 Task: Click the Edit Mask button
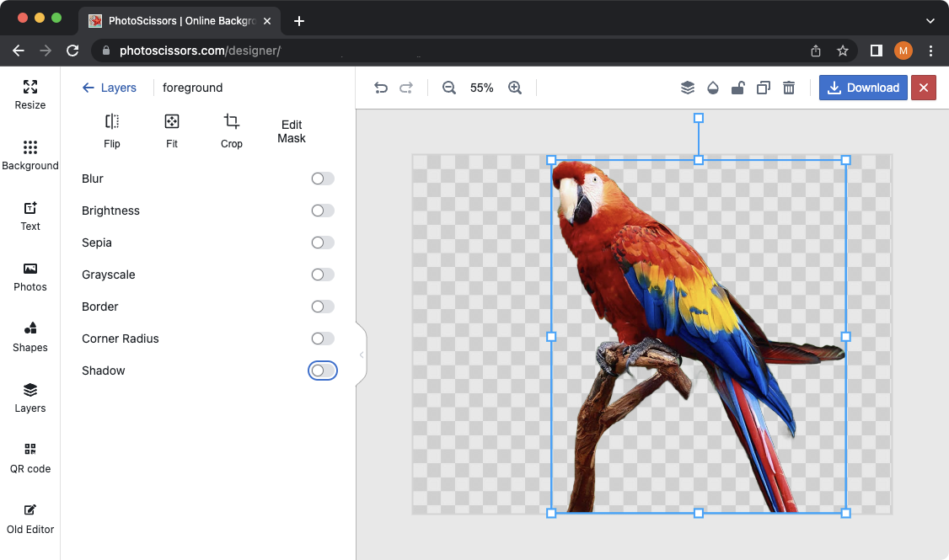tap(292, 131)
